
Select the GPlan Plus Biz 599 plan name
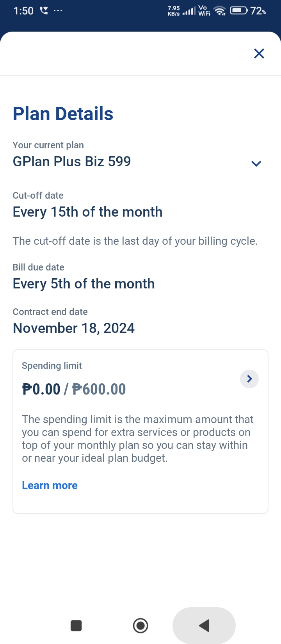72,162
